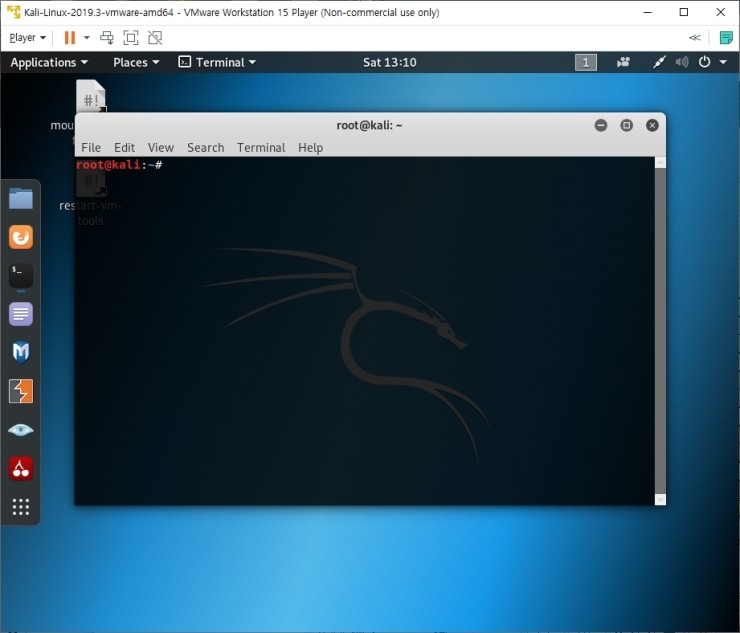Click the screen recorder camera icon
The height and width of the screenshot is (633, 740).
623,62
